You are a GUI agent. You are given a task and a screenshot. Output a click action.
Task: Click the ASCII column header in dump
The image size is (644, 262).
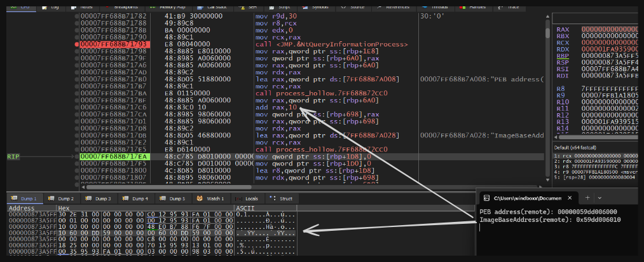[246, 208]
